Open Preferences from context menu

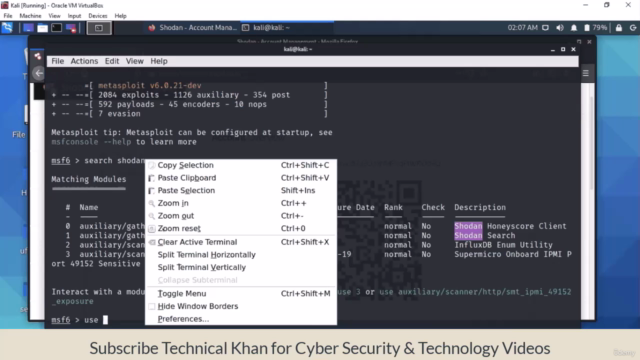[x=241, y=319]
